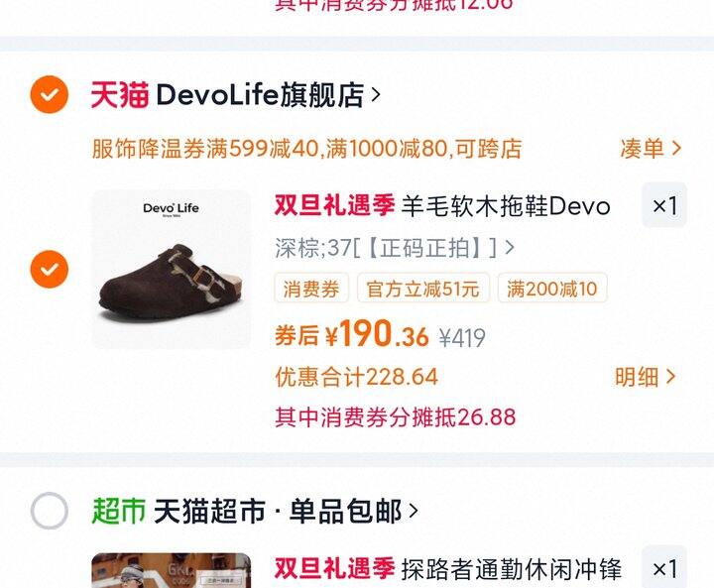Open 天猫超市·单品包邮 store chevron
The width and height of the screenshot is (714, 588).
coord(413,511)
